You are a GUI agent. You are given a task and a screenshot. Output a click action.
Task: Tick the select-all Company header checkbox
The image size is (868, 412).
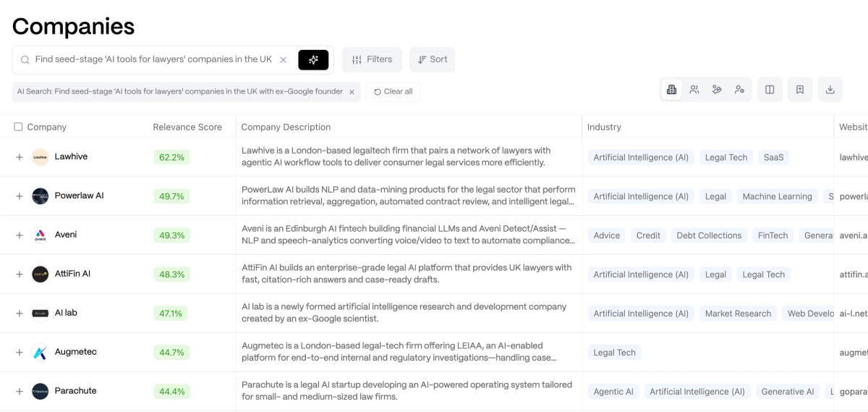(x=18, y=127)
